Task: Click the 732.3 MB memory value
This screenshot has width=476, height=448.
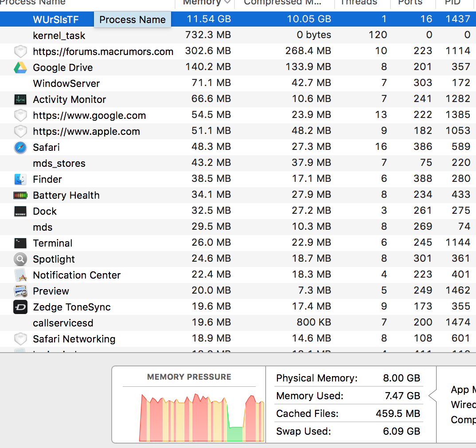Action: tap(208, 35)
